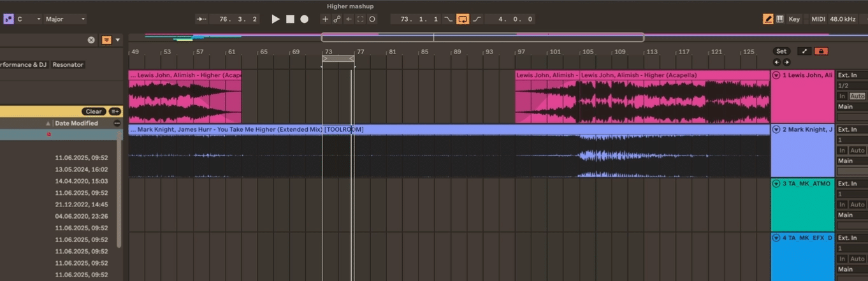868x281 pixels.
Task: Click the MIDI Arrangement Overdub plus icon
Action: click(x=325, y=19)
